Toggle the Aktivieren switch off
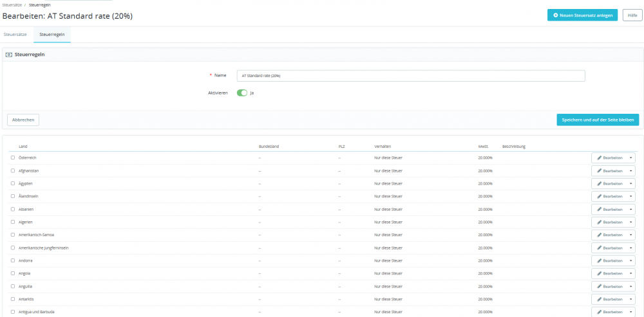The image size is (644, 317). (x=242, y=93)
